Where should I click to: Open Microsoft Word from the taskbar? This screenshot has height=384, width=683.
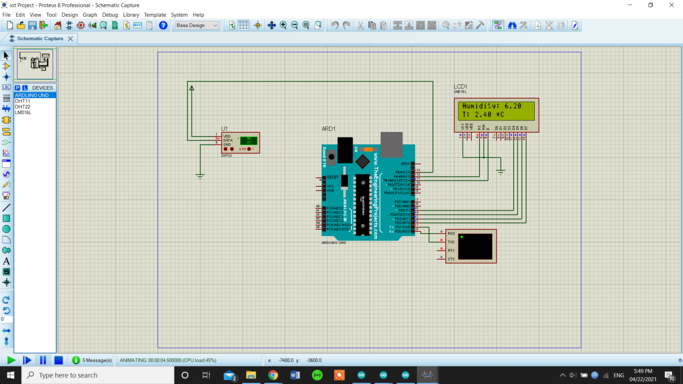tap(295, 375)
